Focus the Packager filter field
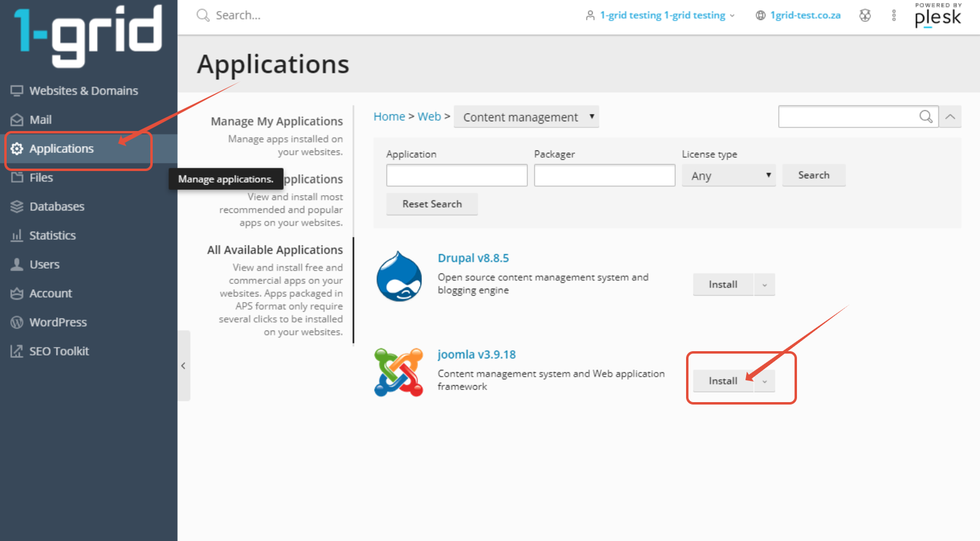This screenshot has height=541, width=980. pyautogui.click(x=605, y=175)
